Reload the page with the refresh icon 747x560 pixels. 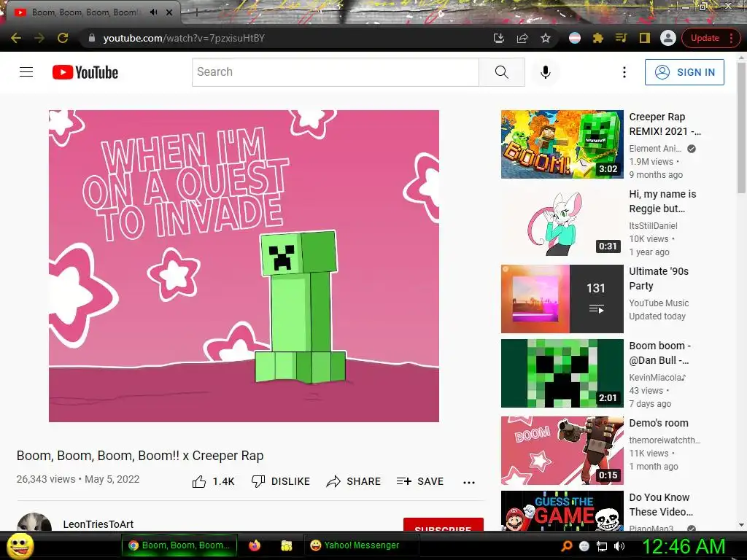point(63,38)
